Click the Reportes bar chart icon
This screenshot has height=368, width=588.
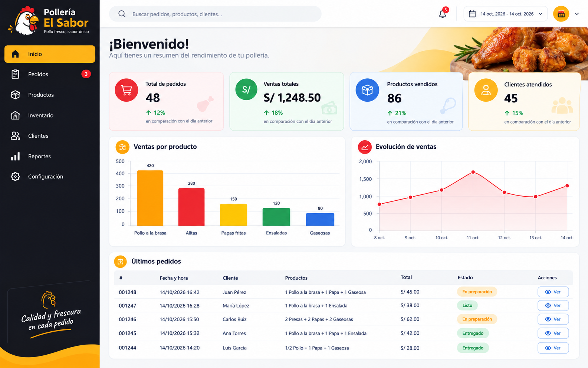pos(15,156)
